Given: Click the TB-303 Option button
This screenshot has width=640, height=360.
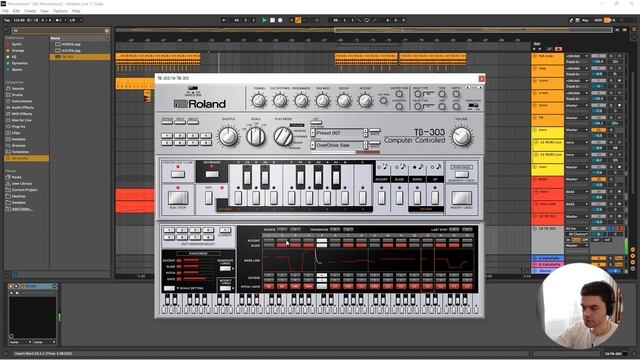Looking at the screenshot, I should point(167,121).
